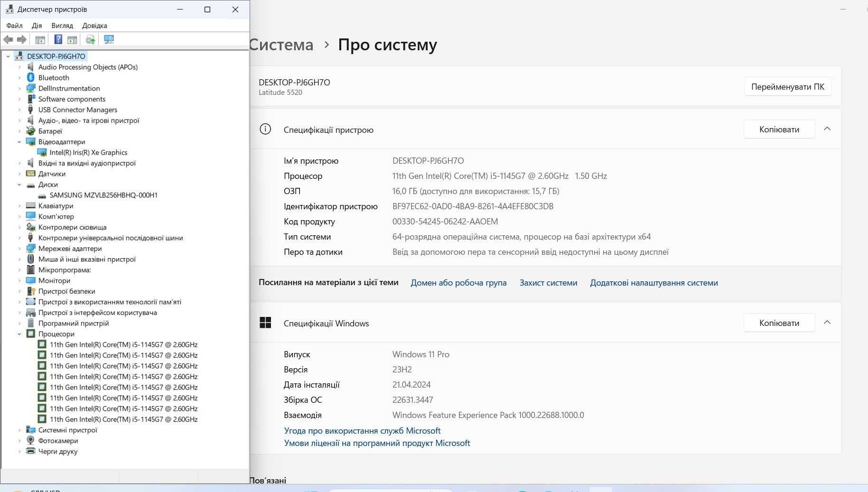Select Пристрої з інтерфейсом користувача item
This screenshot has height=492, width=868.
click(x=97, y=313)
